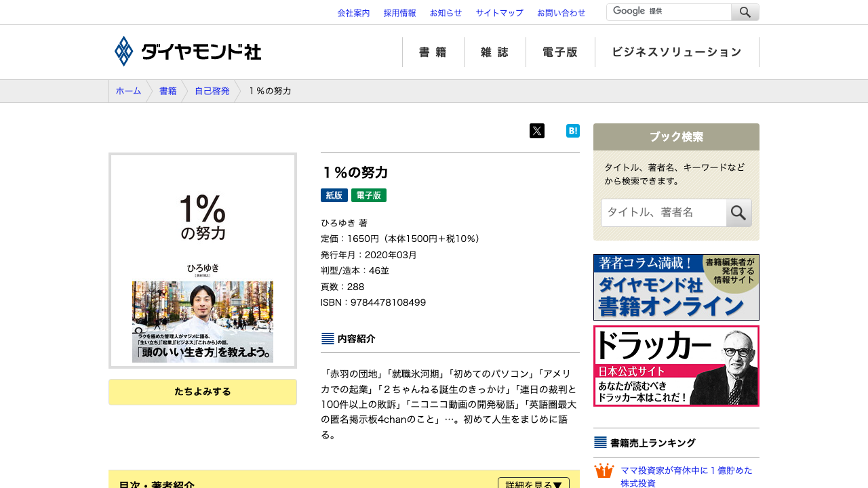Open the サイトマップ link
Screen dimensions: 868x488
click(x=499, y=13)
